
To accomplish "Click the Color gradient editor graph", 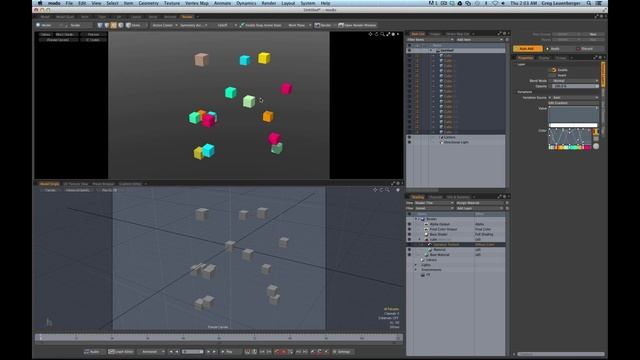I will tap(570, 136).
